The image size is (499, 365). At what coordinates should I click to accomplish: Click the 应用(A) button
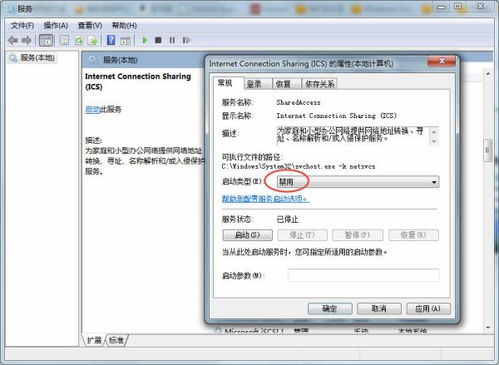[428, 309]
